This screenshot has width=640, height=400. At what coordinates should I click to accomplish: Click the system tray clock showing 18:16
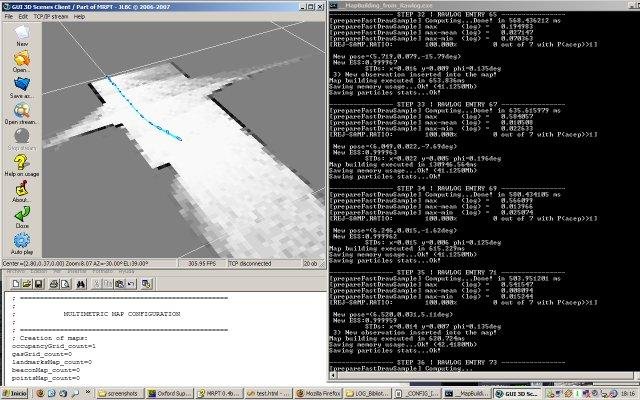click(x=628, y=393)
